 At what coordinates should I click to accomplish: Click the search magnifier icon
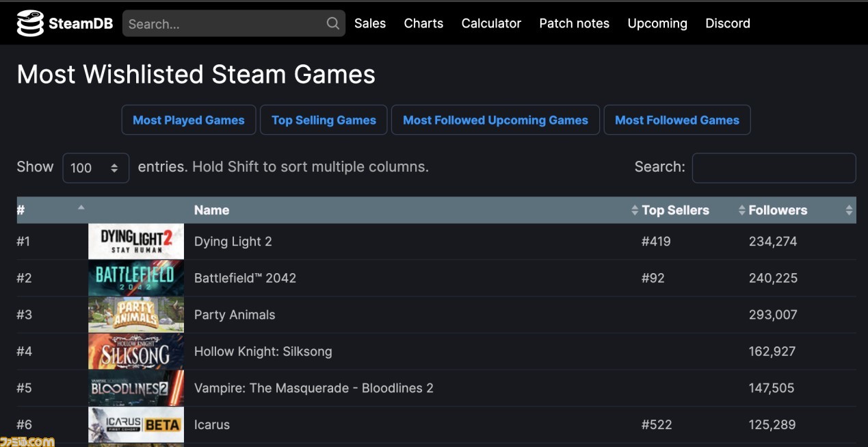point(333,23)
